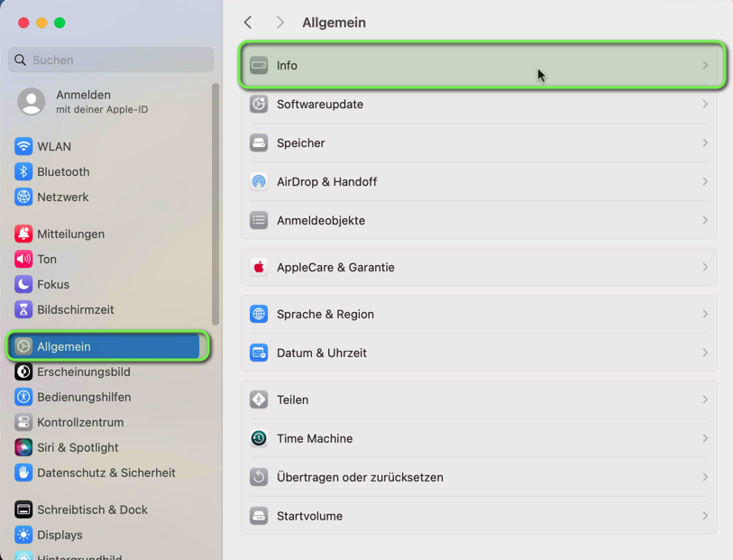Image resolution: width=733 pixels, height=560 pixels.
Task: Click the Siri & Spotlight icon
Action: [x=23, y=448]
